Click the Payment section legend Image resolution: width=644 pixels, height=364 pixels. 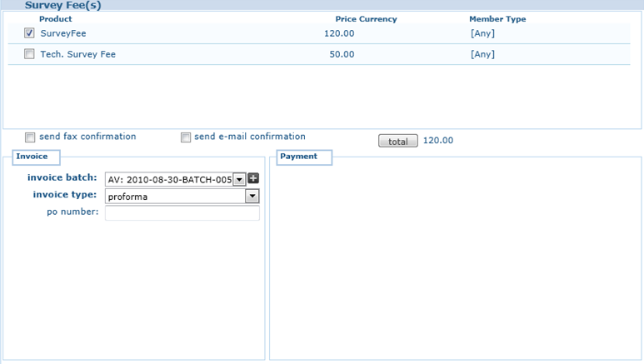298,157
